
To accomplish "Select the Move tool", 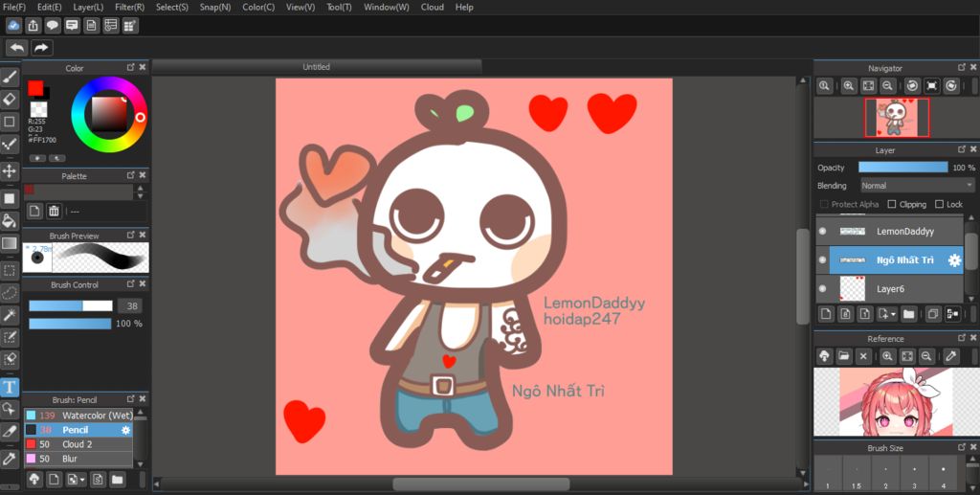I will 10,170.
